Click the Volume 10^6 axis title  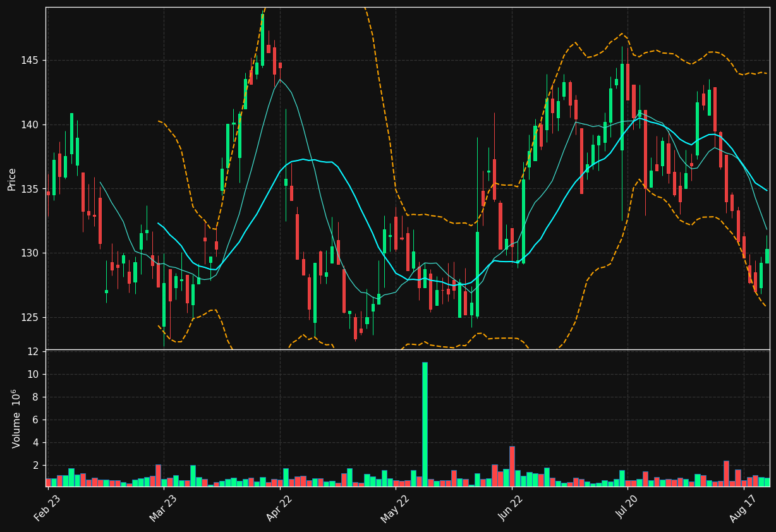tap(16, 418)
